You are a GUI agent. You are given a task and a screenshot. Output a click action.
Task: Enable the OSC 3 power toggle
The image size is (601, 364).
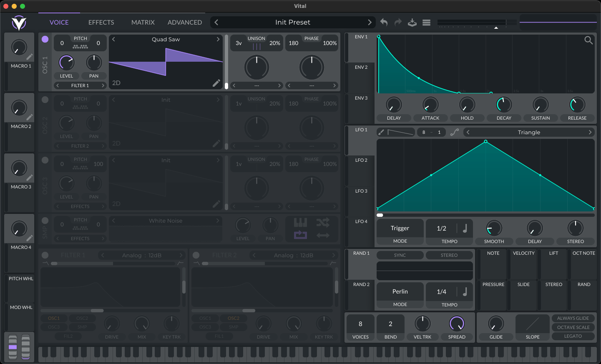(45, 160)
